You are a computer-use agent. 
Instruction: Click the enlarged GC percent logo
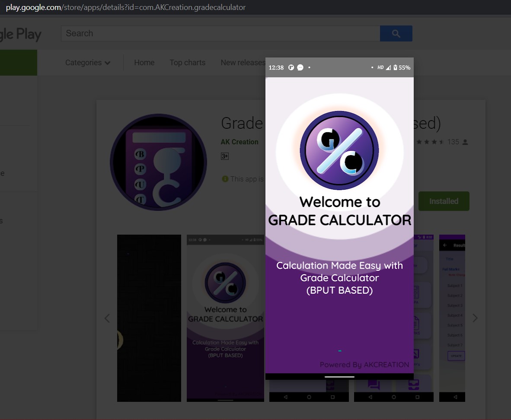pyautogui.click(x=339, y=150)
